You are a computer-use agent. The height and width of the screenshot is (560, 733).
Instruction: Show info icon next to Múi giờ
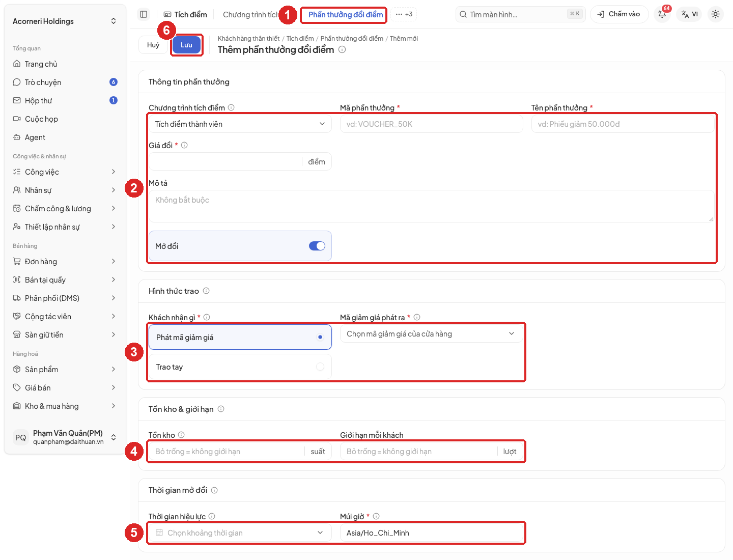376,516
